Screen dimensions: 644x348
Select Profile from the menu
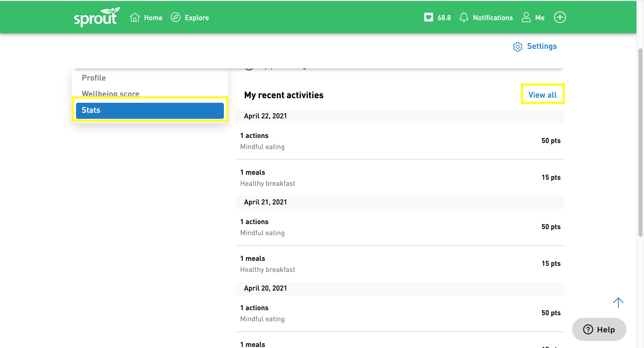(94, 78)
